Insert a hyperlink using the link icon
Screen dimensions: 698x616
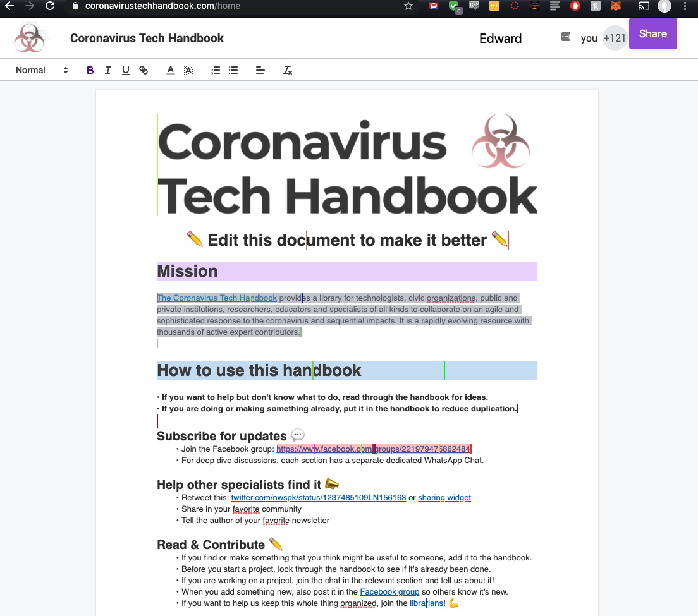[x=144, y=70]
